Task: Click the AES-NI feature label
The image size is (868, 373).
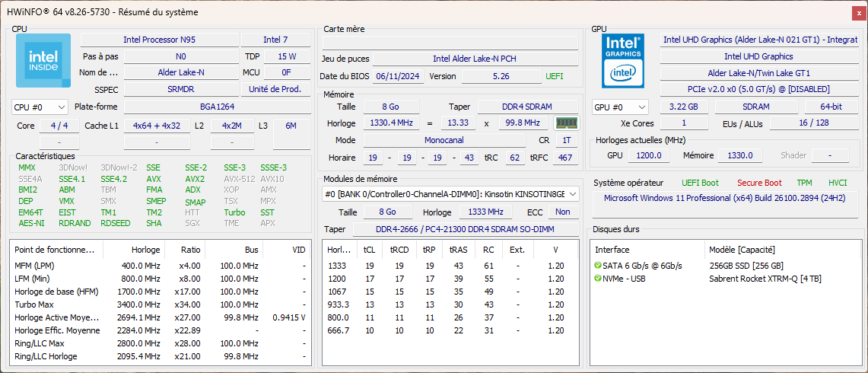Action: [31, 223]
